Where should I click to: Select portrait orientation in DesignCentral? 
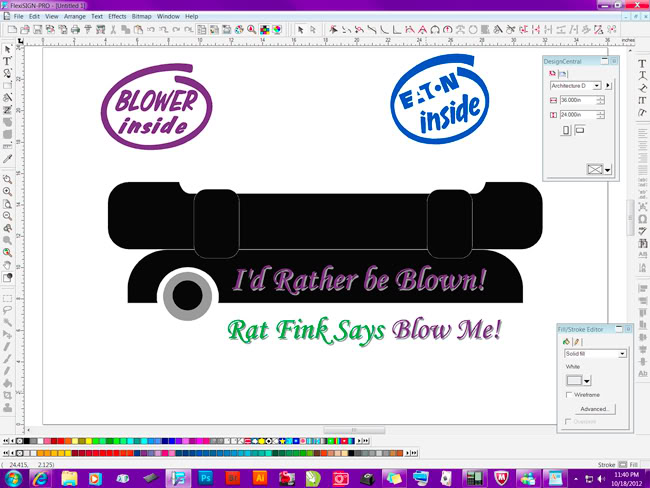tap(566, 130)
